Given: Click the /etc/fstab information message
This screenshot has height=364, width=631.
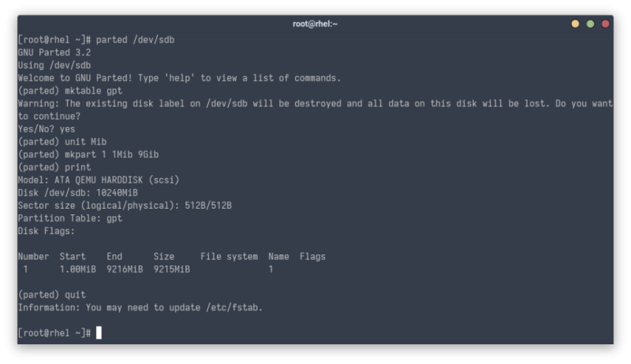Looking at the screenshot, I should [x=140, y=307].
